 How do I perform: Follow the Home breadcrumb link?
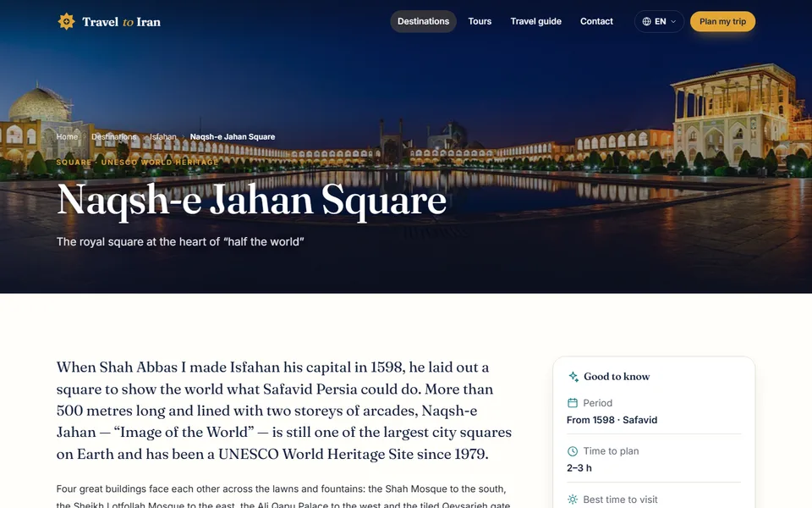(x=67, y=137)
